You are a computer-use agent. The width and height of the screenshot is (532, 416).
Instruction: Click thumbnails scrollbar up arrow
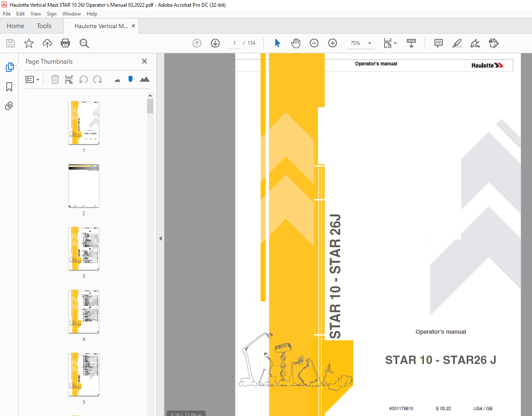150,96
